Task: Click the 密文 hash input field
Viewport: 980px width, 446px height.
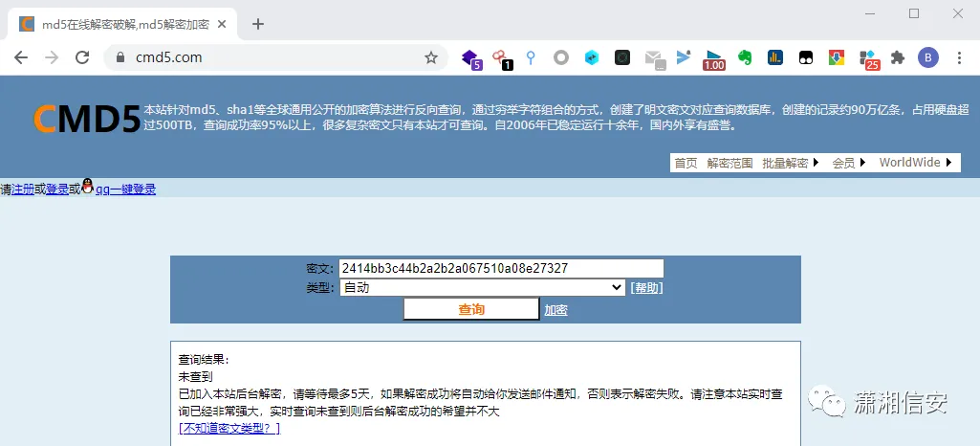Action: coord(501,268)
